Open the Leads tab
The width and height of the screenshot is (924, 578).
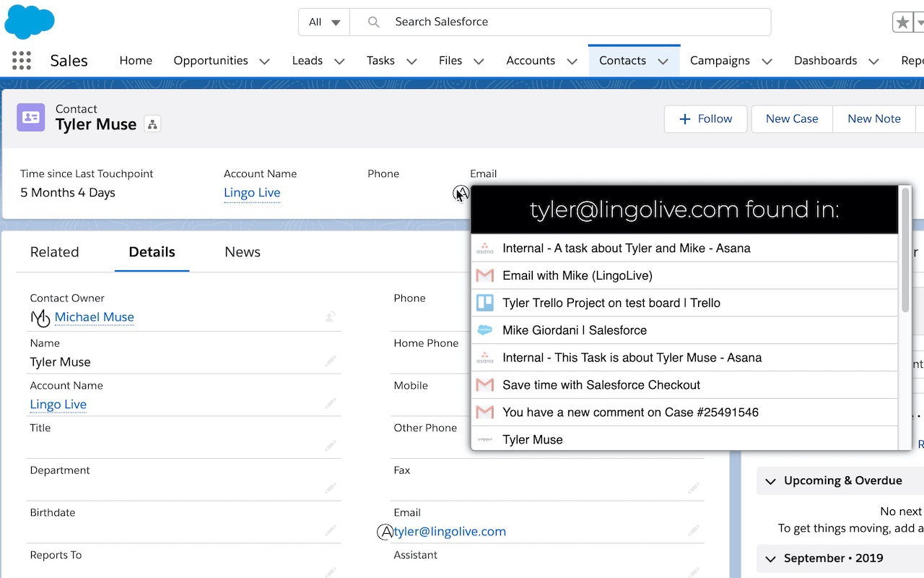(x=308, y=61)
